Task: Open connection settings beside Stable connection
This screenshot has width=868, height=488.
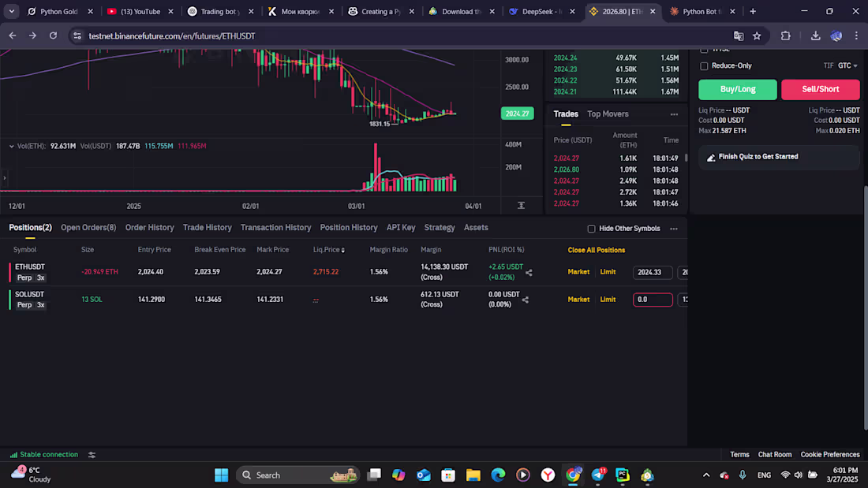Action: tap(91, 454)
